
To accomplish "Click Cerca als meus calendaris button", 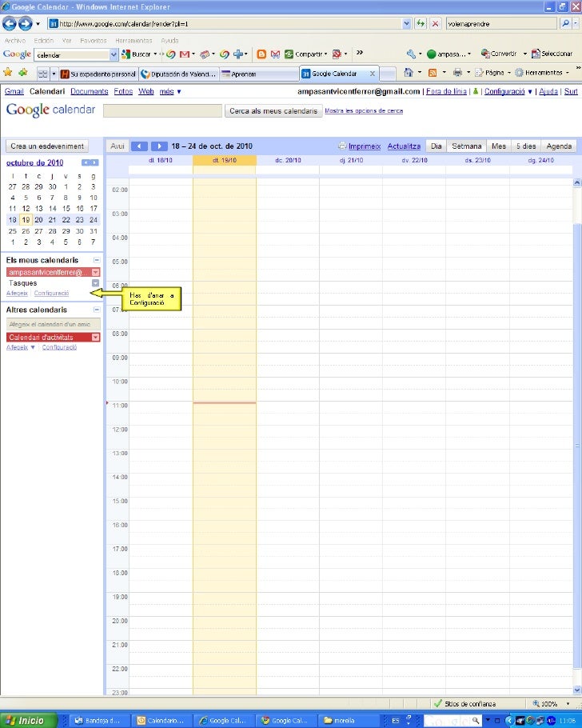I will (x=273, y=111).
